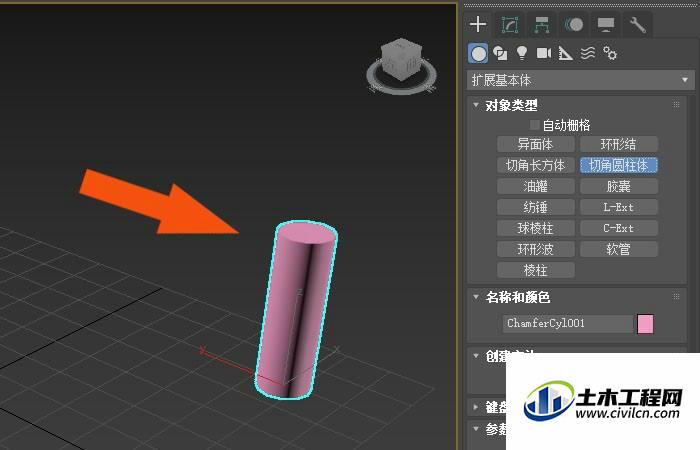Screen dimensions: 700x450
Task: Open the pink object color swatch
Action: (645, 324)
